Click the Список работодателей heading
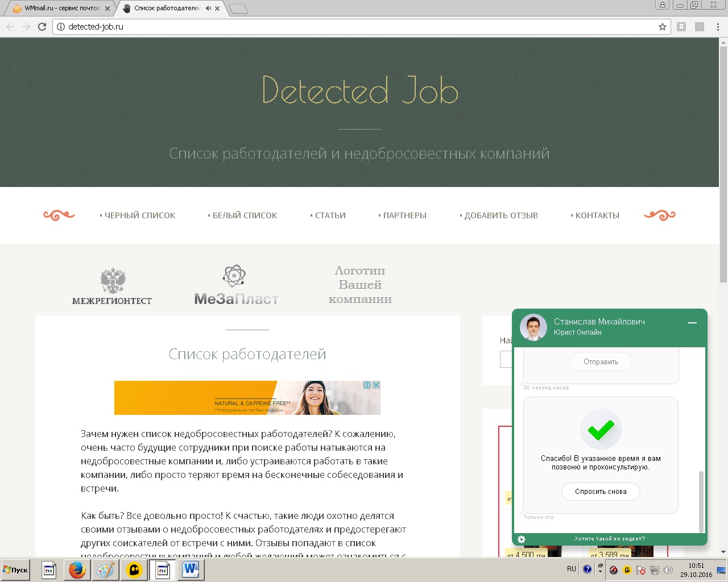This screenshot has width=728, height=582. (247, 354)
